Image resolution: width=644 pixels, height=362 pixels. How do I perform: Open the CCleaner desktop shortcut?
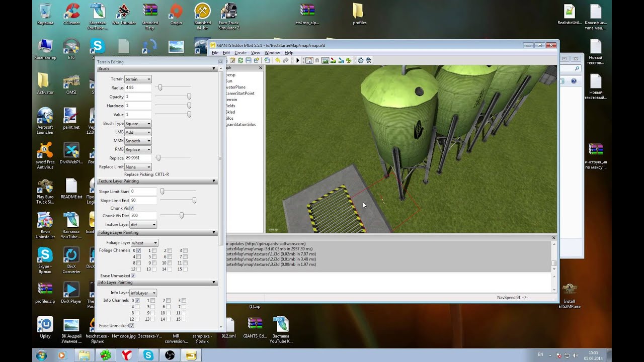[x=71, y=14]
